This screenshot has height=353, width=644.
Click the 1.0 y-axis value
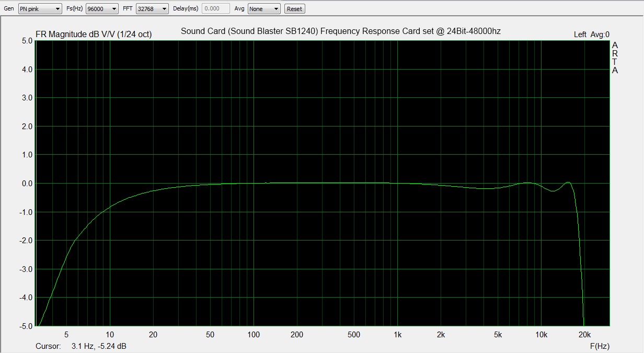pyautogui.click(x=27, y=155)
